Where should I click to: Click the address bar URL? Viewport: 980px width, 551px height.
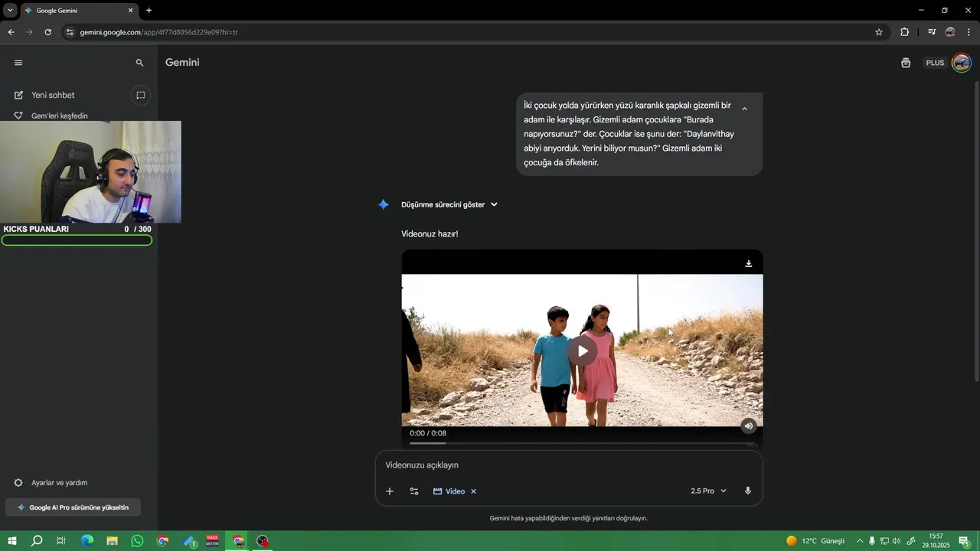click(x=158, y=32)
